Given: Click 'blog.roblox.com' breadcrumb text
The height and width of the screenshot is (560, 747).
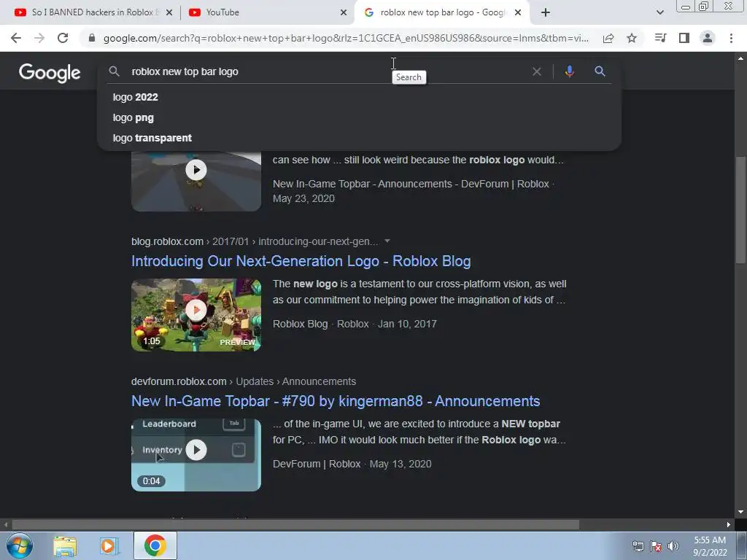Looking at the screenshot, I should click(167, 241).
